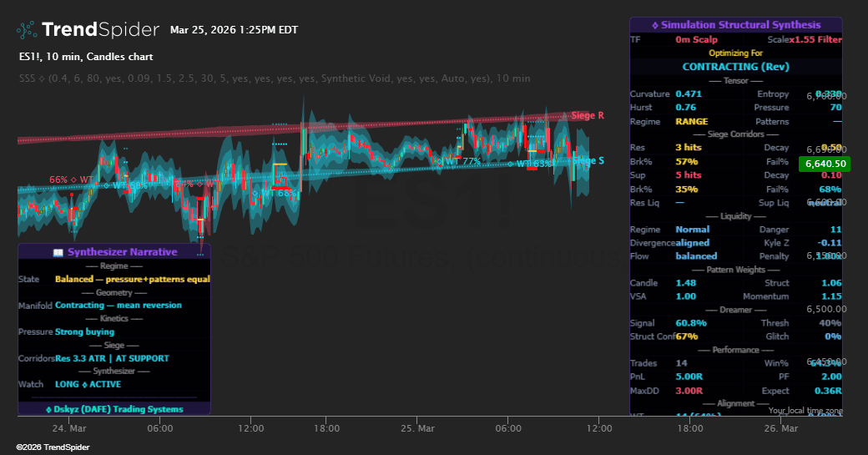Click the Brk% 57% value
868x455 pixels.
coord(686,162)
